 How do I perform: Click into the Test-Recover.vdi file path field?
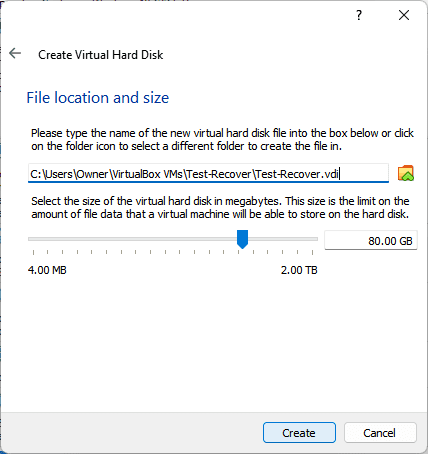[208, 173]
